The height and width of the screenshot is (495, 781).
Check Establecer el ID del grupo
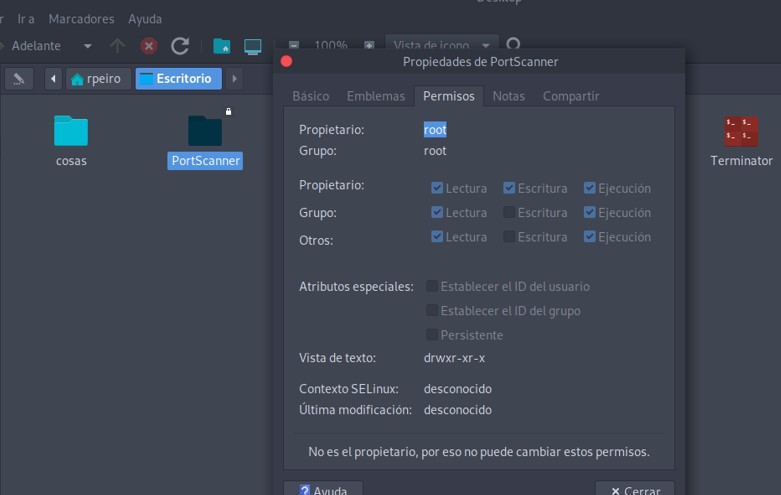pyautogui.click(x=432, y=310)
